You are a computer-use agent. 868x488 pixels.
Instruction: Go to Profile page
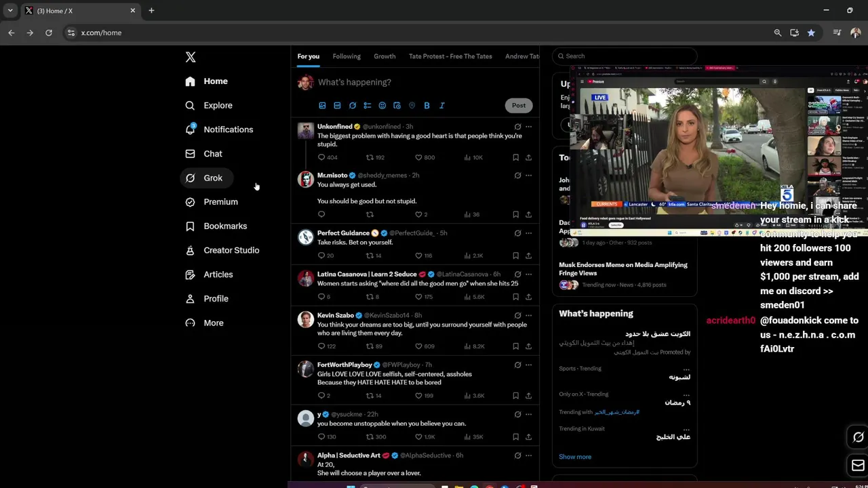pos(207,298)
